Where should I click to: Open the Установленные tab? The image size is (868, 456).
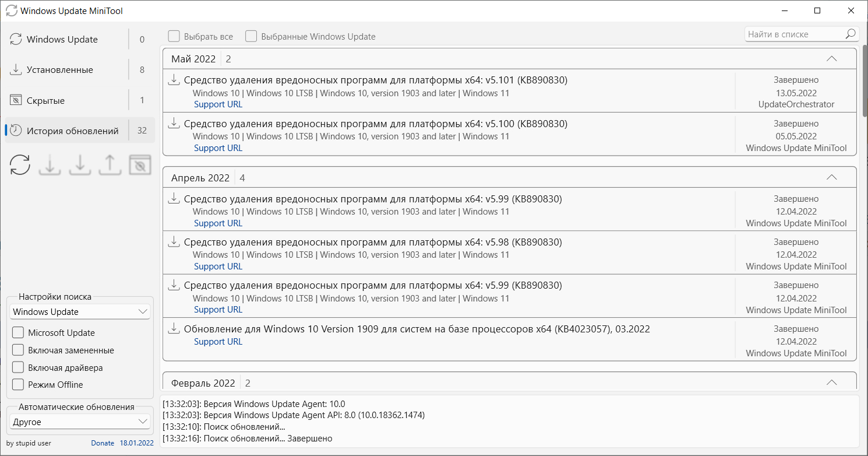point(59,70)
